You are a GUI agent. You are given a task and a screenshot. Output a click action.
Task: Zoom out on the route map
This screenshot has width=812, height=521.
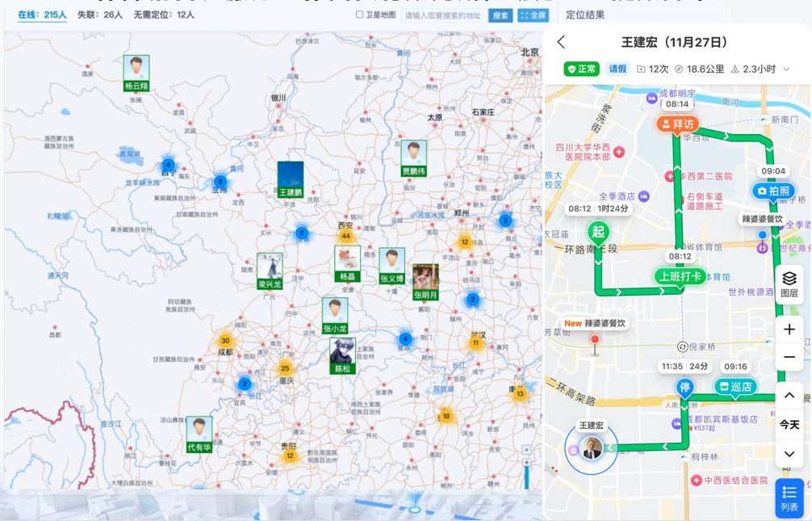coord(788,355)
